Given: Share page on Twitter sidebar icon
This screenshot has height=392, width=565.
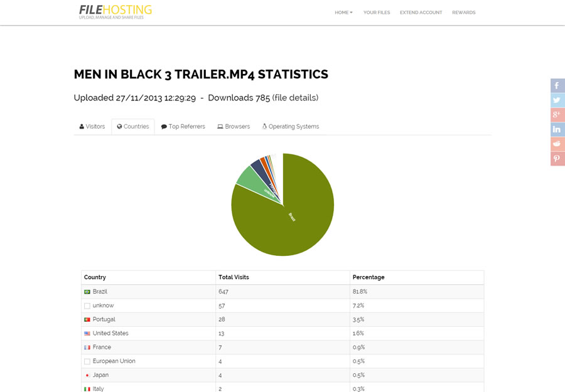Looking at the screenshot, I should 557,100.
